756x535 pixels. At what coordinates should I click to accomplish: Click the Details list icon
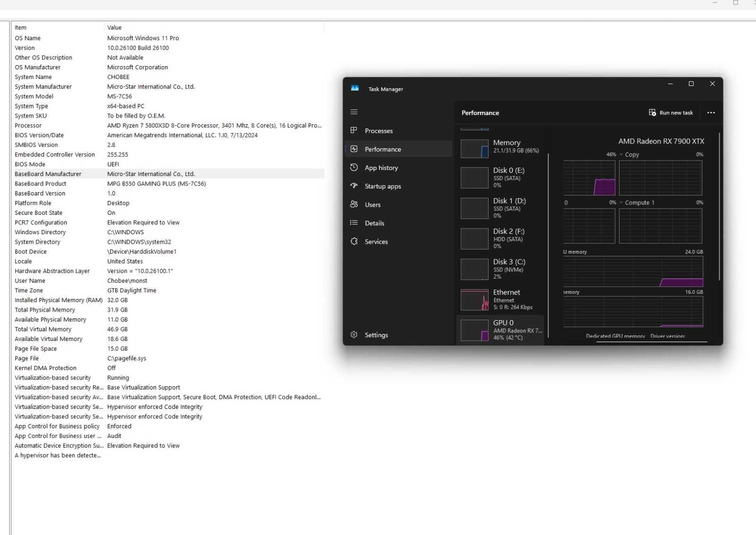(x=354, y=222)
